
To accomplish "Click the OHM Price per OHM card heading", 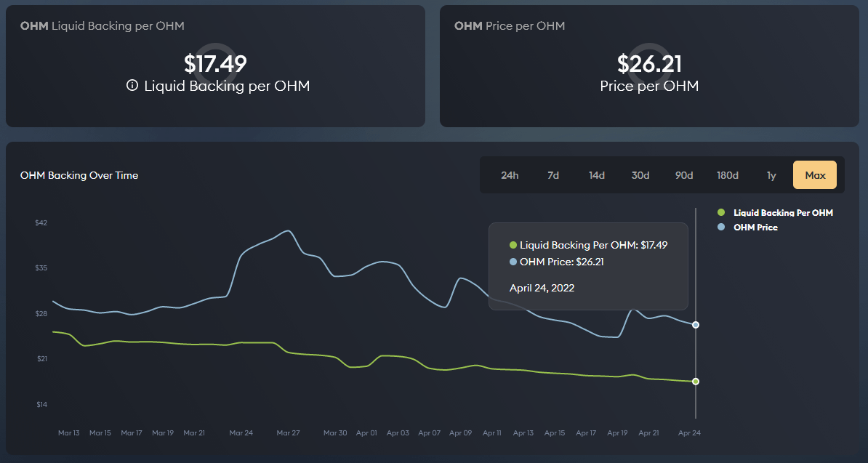I will (x=510, y=26).
